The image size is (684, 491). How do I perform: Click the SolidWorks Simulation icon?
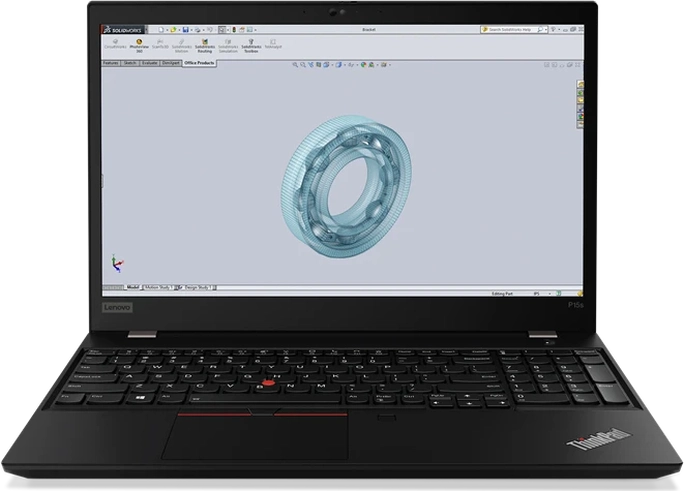(228, 46)
